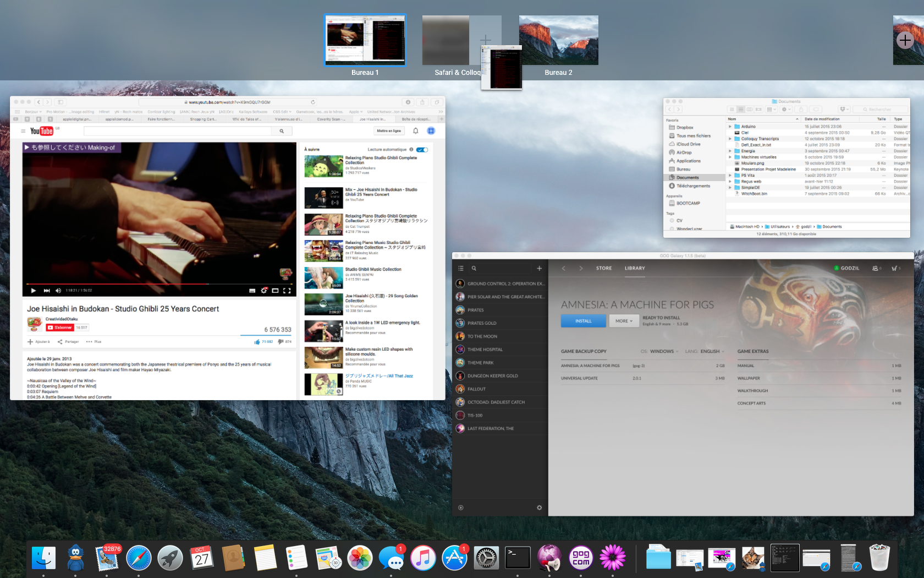Select Téléchargements in Finder sidebar

click(x=692, y=186)
